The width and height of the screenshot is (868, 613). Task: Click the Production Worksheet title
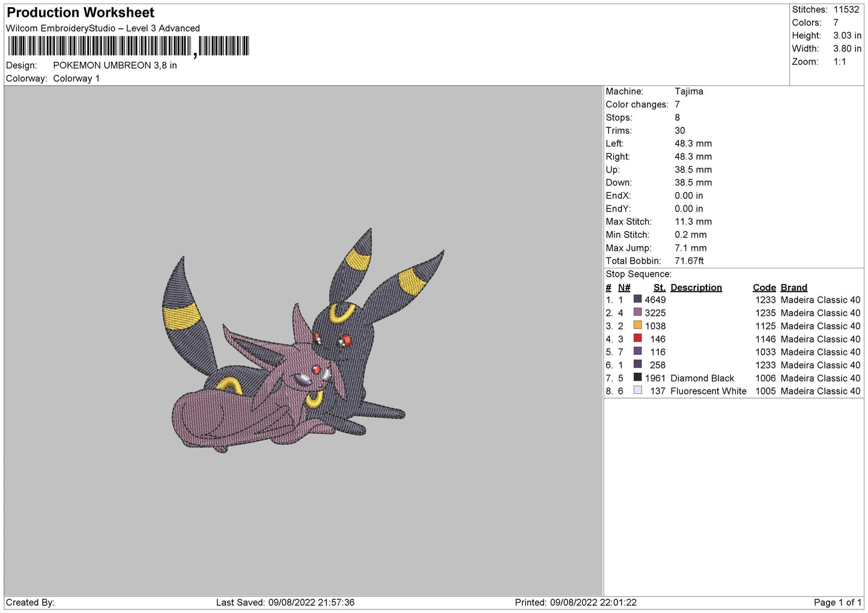80,13
